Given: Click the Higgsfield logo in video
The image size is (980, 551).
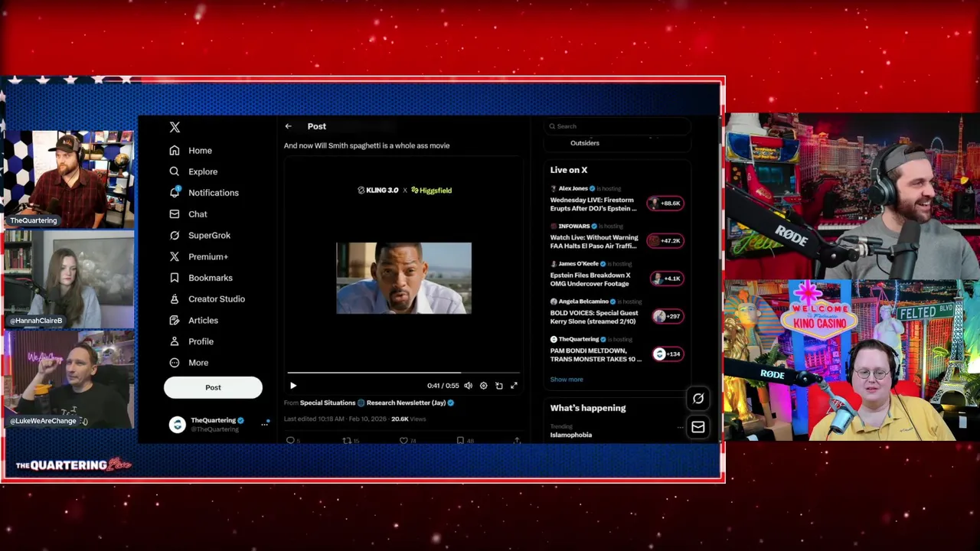Looking at the screenshot, I should click(x=432, y=190).
